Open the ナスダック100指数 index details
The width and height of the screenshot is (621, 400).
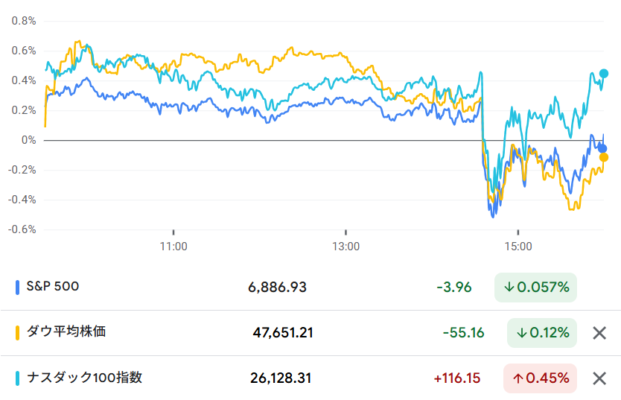pos(86,378)
